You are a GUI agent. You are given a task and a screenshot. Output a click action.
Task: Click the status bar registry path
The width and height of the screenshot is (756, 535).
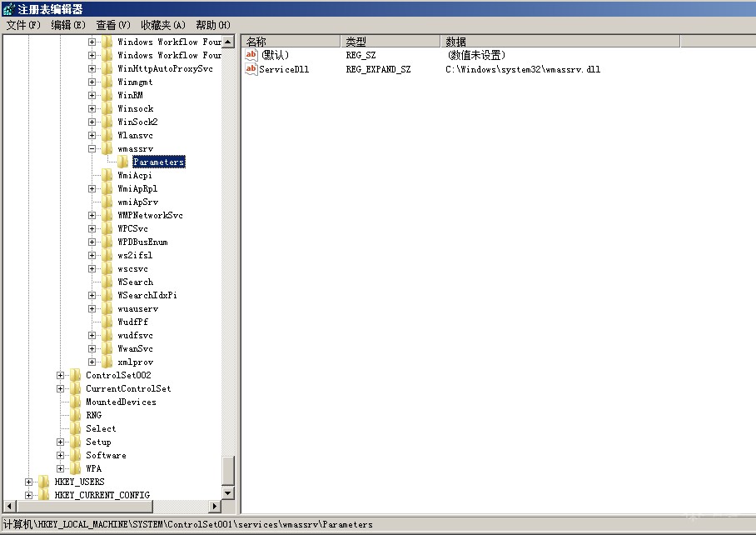tap(187, 524)
